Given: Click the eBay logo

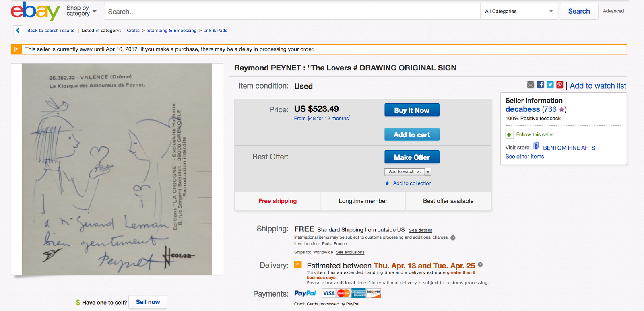Looking at the screenshot, I should point(35,11).
